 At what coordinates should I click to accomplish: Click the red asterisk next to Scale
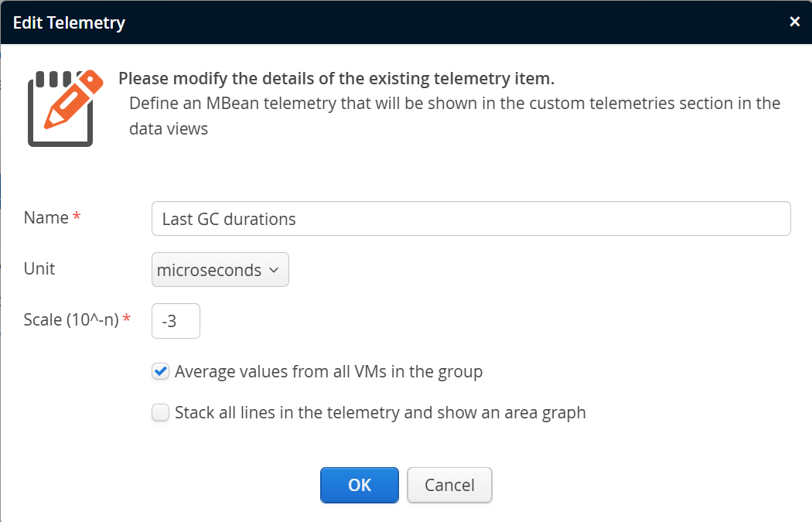(127, 319)
